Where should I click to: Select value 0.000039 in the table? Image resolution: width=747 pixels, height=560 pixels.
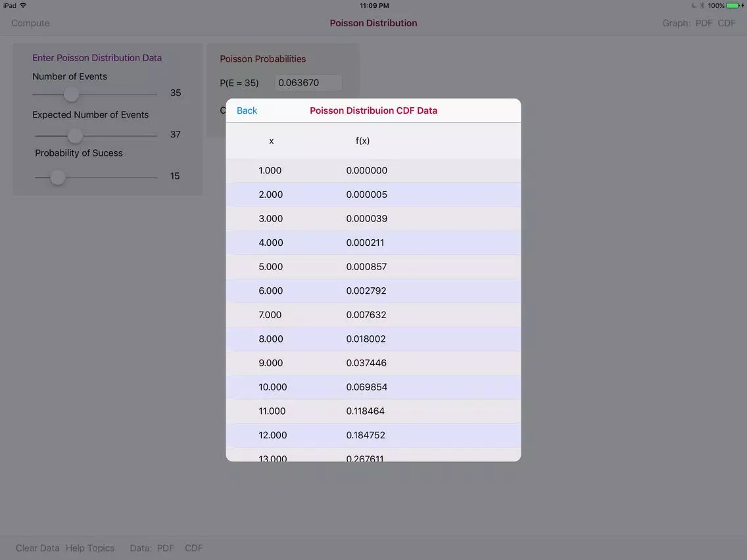(367, 219)
